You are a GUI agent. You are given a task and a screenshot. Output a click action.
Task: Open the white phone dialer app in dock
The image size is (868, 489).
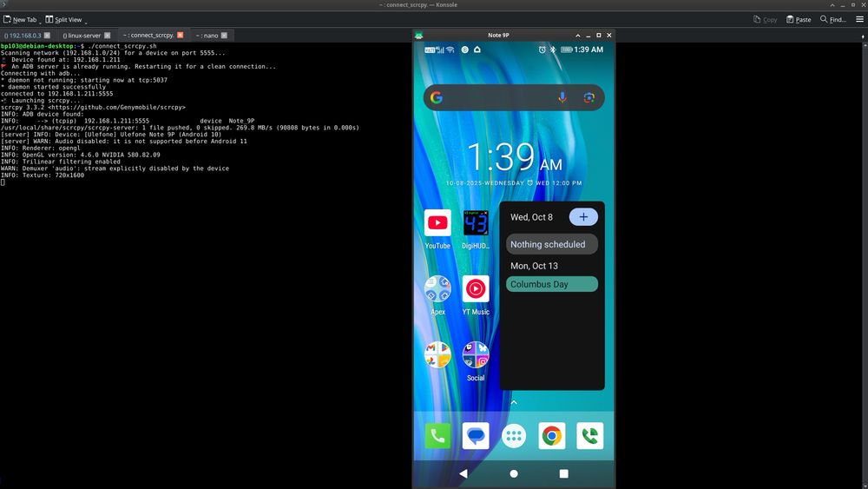click(x=590, y=436)
